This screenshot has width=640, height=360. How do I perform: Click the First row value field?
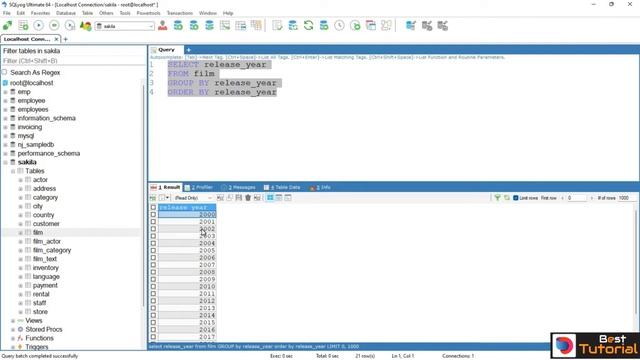576,198
